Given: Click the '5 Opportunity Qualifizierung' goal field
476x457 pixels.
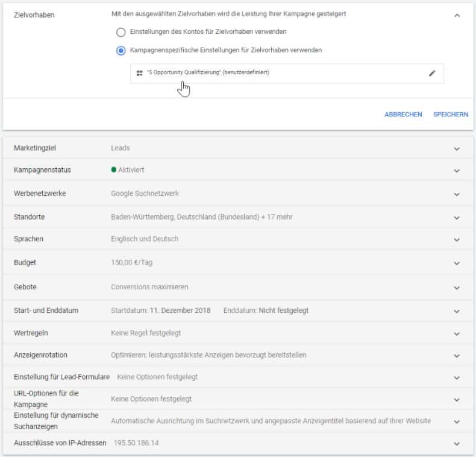Looking at the screenshot, I should coord(287,73).
